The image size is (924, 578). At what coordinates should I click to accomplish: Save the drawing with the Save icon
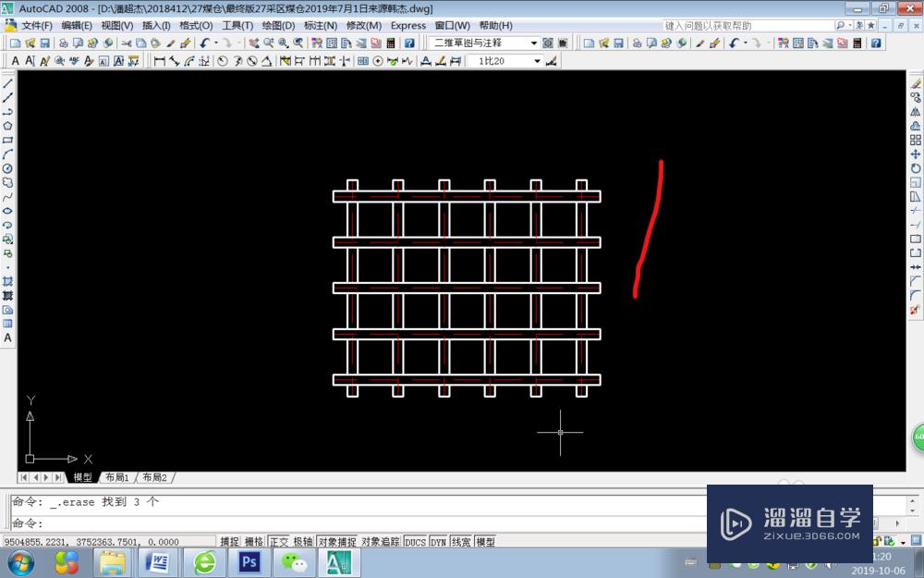point(43,42)
